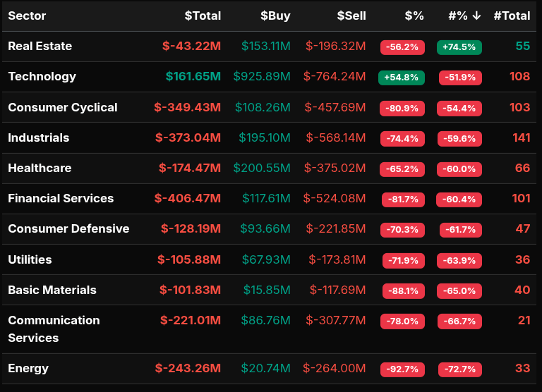Select the Industrials sector row

[x=38, y=137]
